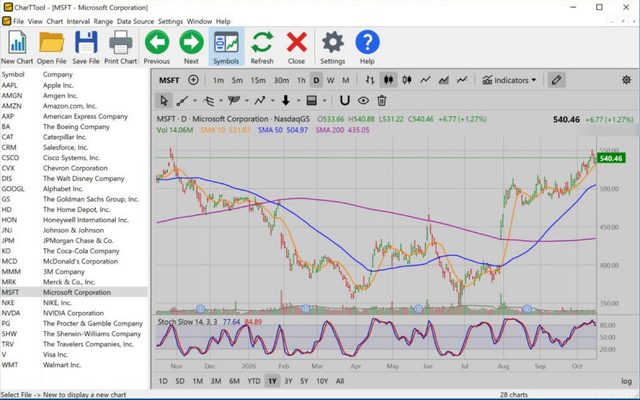Viewport: 640px width, 400px height.
Task: Switch to the weekly W interval
Action: (331, 80)
